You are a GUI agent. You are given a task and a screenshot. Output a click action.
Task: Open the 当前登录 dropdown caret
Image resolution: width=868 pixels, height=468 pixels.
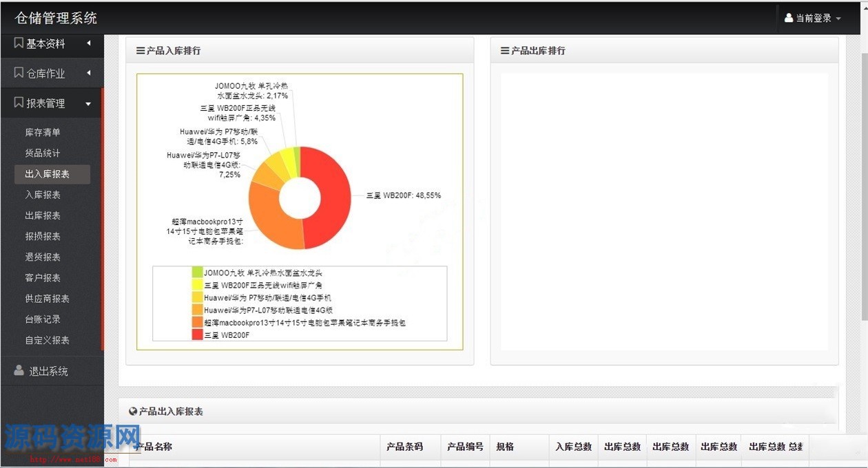[x=838, y=19]
